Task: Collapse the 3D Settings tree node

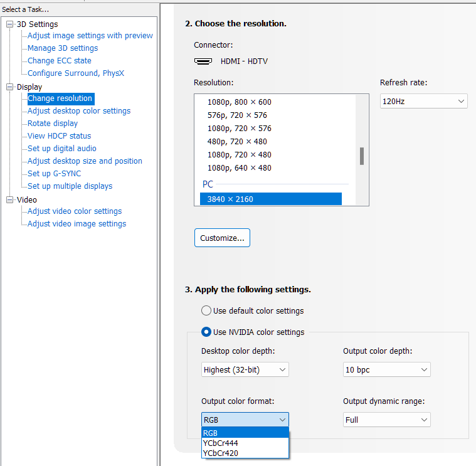Action: point(9,24)
